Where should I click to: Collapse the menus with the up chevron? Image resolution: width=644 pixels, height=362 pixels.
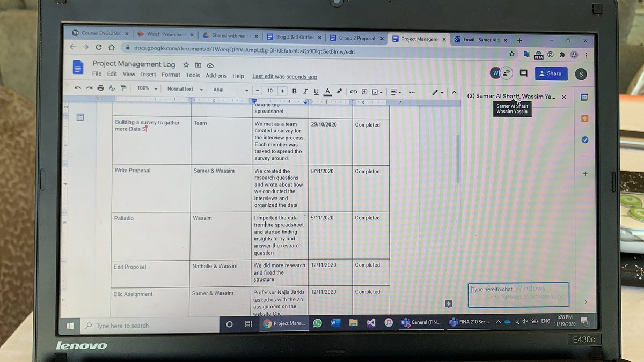(454, 92)
